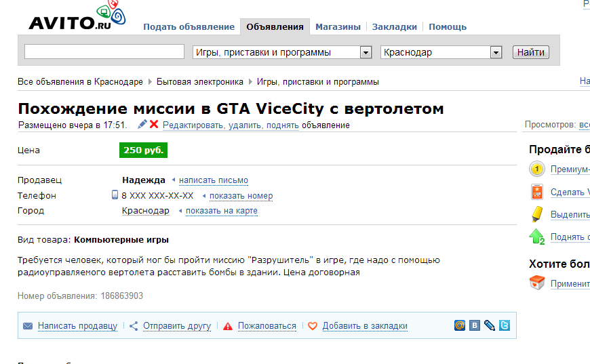This screenshot has height=364, width=590.
Task: Open breadcrumb Игры, приставки и программы
Action: point(318,82)
